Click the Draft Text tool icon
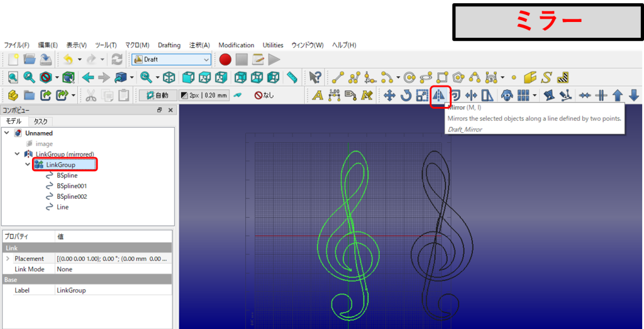 318,96
